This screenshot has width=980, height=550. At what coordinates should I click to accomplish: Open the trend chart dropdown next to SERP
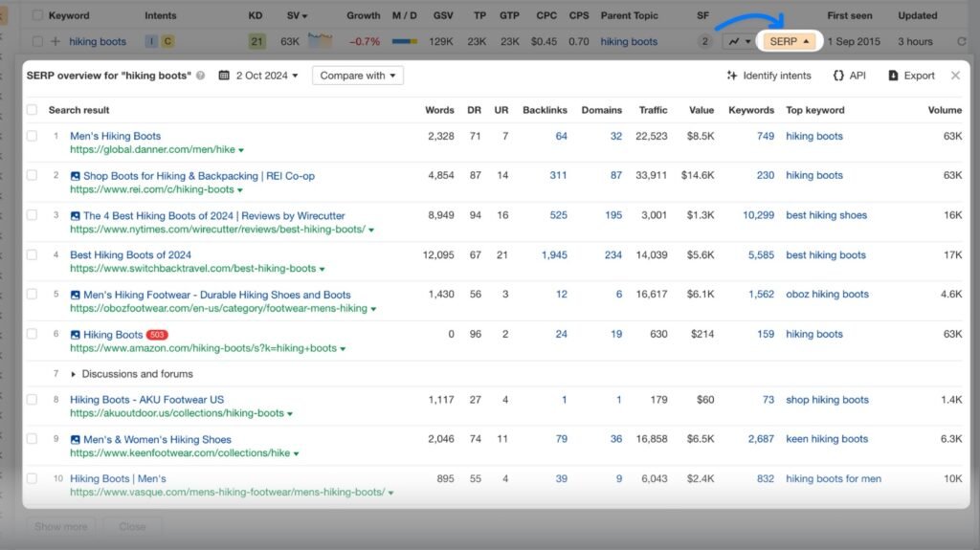(740, 41)
